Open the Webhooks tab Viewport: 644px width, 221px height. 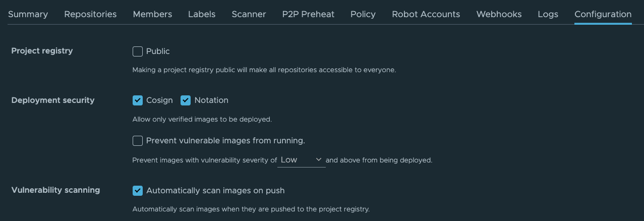tap(499, 14)
